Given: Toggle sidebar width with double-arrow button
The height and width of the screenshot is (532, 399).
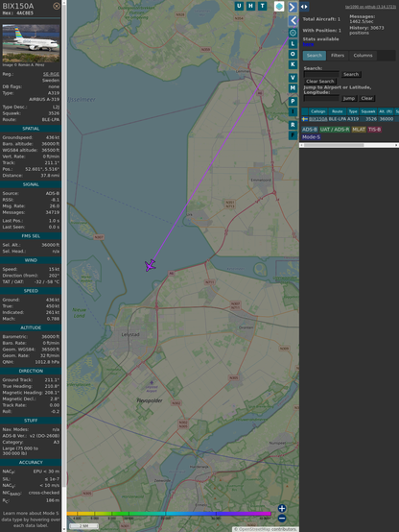Looking at the screenshot, I should click(304, 7).
